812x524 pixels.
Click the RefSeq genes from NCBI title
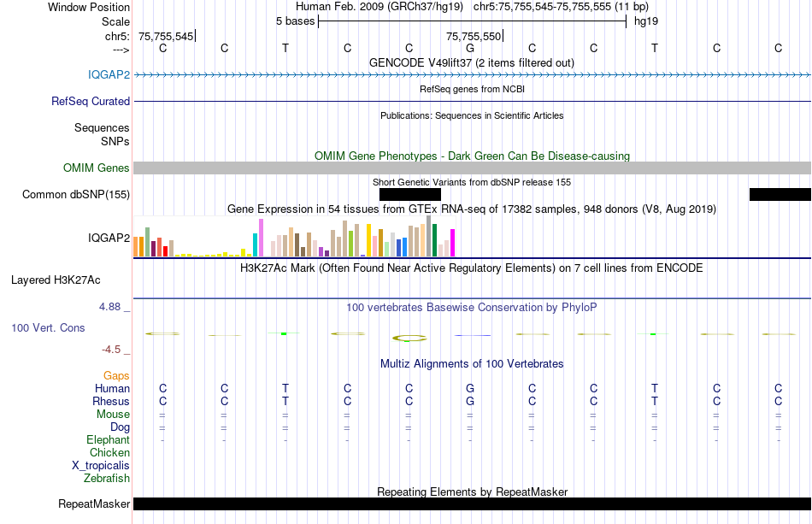[472, 89]
